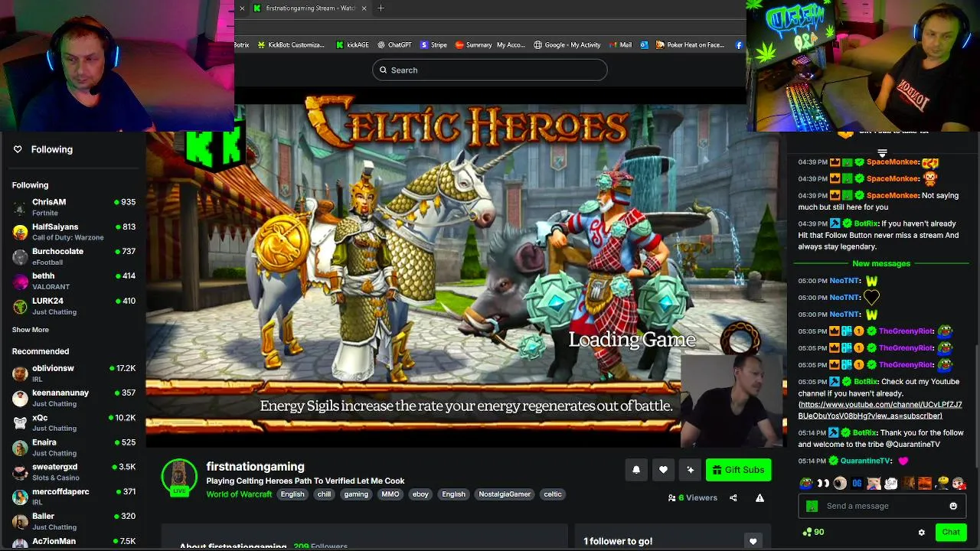Open a new browser tab
Screen dimensions: 980x551
coord(381,8)
